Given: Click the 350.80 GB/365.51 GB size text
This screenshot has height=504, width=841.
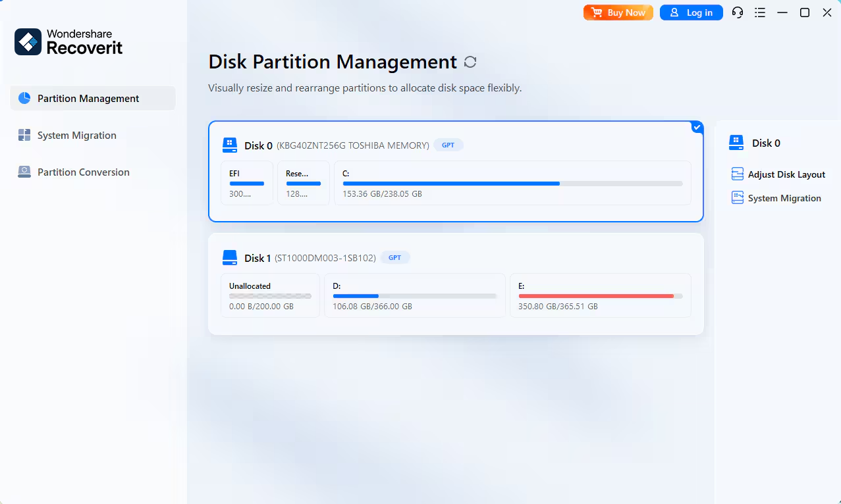Looking at the screenshot, I should click(558, 307).
